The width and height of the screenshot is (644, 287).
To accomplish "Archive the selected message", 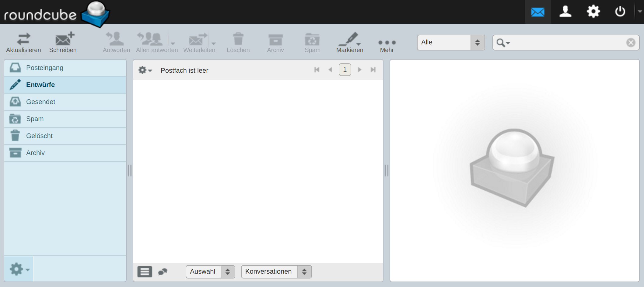I will coord(275,43).
